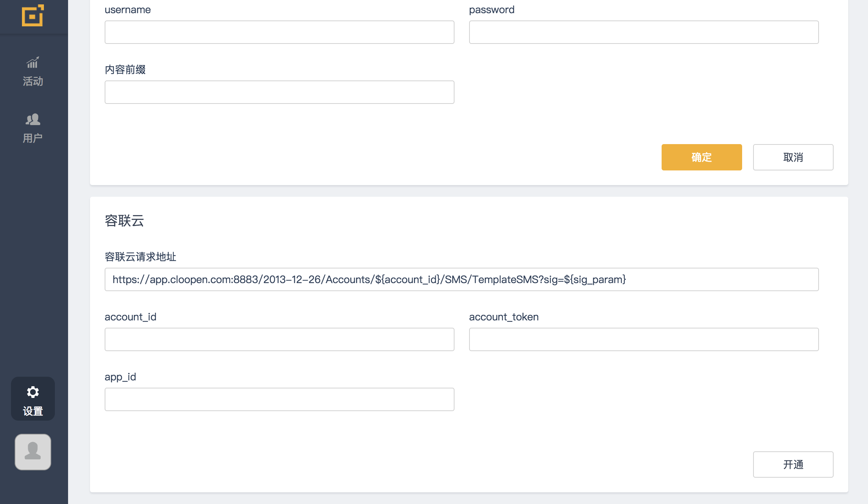Go to the 活动 sidebar label
The width and height of the screenshot is (868, 504).
click(33, 81)
